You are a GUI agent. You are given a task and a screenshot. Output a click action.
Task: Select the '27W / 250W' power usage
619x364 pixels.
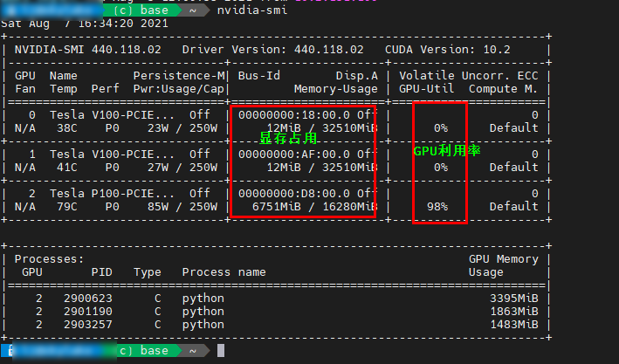(x=182, y=168)
